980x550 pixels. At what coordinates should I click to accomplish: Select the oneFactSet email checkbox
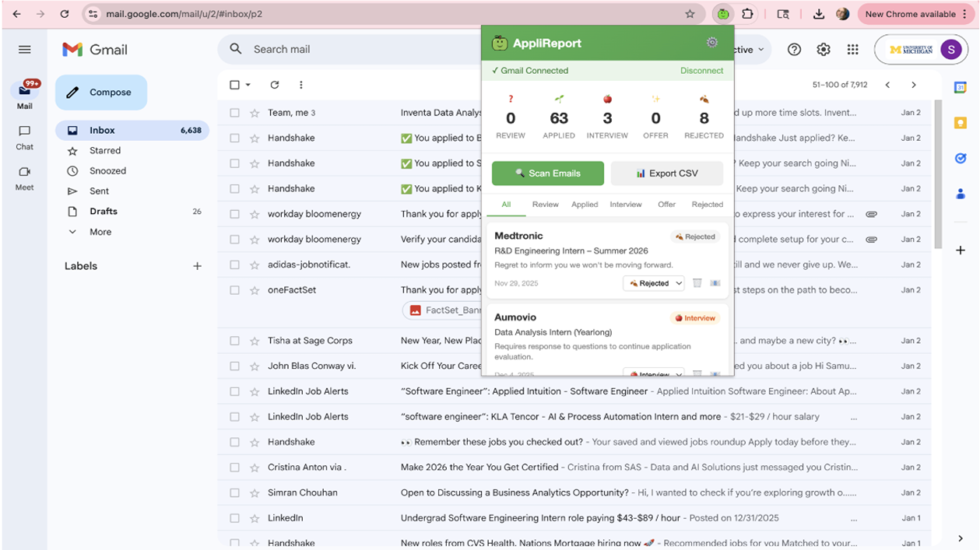(234, 290)
